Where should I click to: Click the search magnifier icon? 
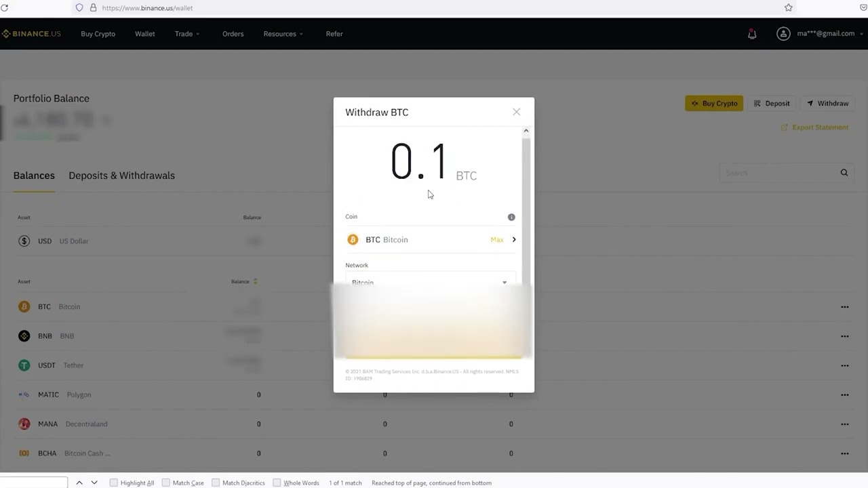pos(844,173)
